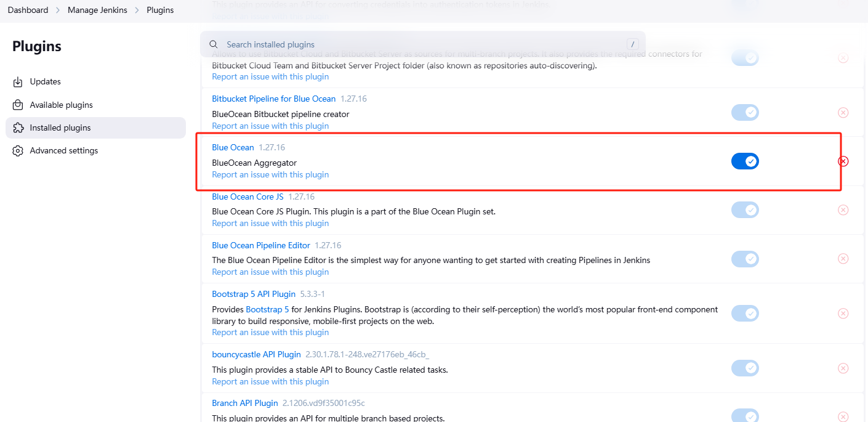Open Advanced settings in the sidebar
The width and height of the screenshot is (868, 422).
point(95,151)
